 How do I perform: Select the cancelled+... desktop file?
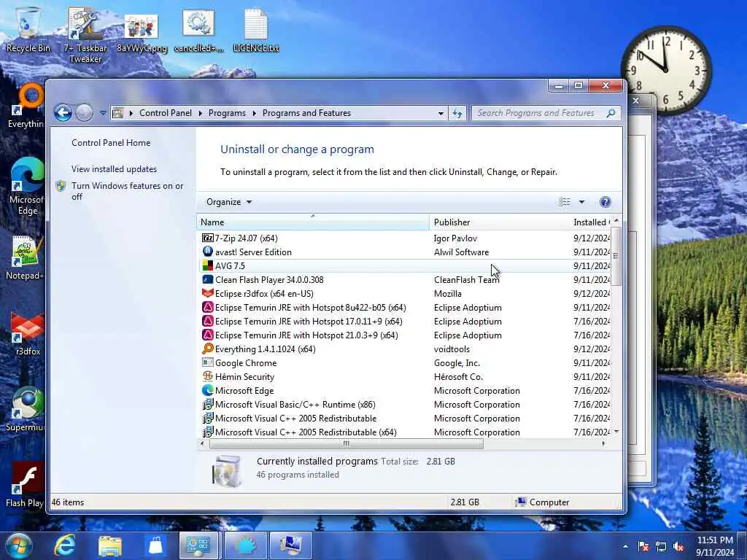point(198,31)
